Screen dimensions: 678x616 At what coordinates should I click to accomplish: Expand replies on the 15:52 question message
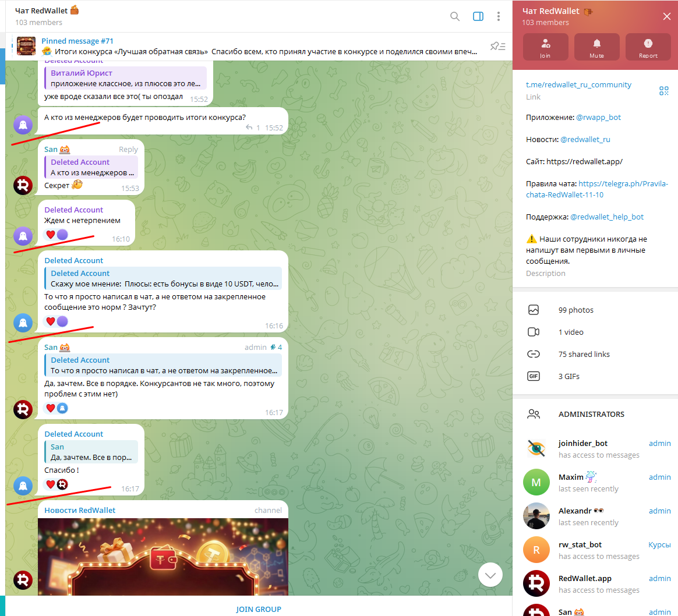pos(253,128)
